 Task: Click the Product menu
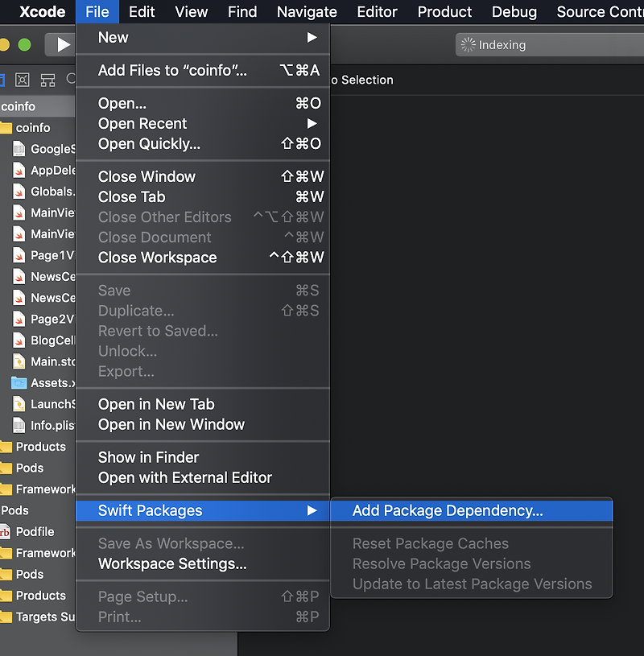(444, 12)
